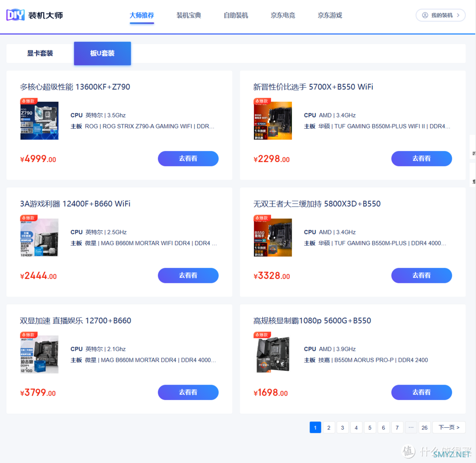Viewport: 476px width, 463px height.
Task: Open the MSI 12700 B660M product thumbnail
Action: [40, 354]
